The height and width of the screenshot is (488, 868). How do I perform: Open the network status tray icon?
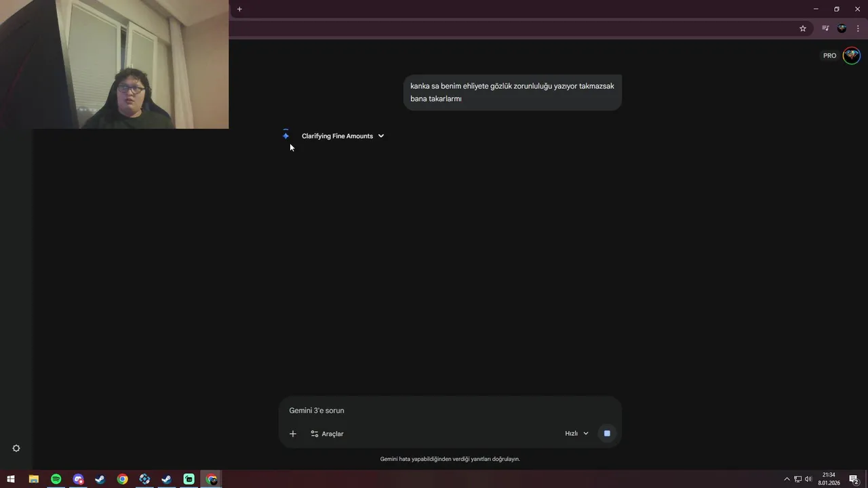click(x=797, y=479)
